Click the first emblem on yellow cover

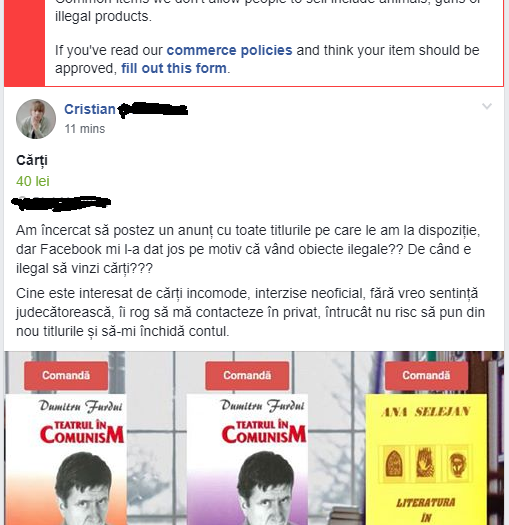tap(394, 464)
